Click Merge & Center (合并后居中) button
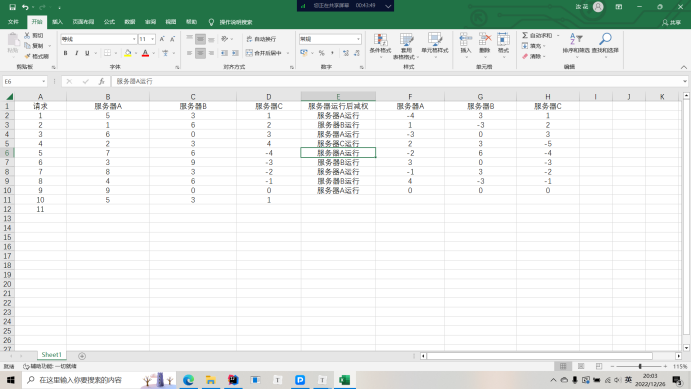This screenshot has height=389, width=692. click(263, 53)
